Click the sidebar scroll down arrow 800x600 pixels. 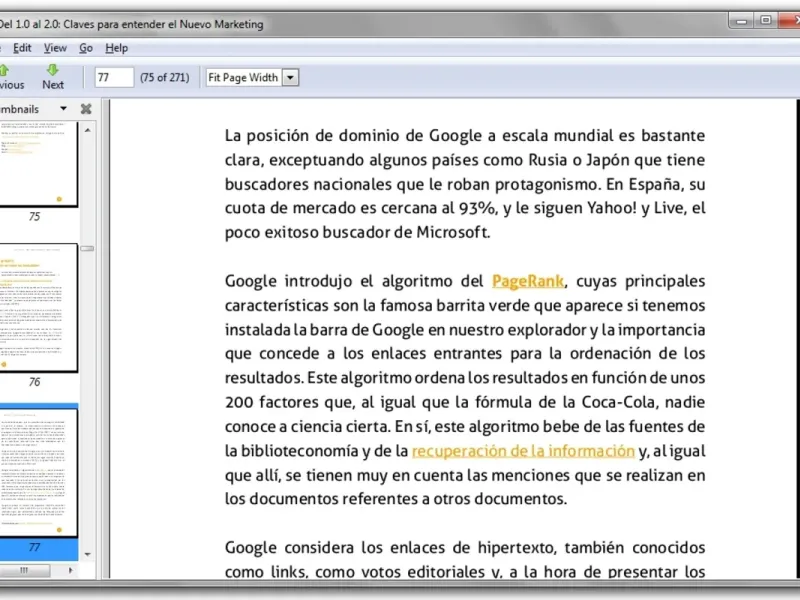(x=88, y=554)
